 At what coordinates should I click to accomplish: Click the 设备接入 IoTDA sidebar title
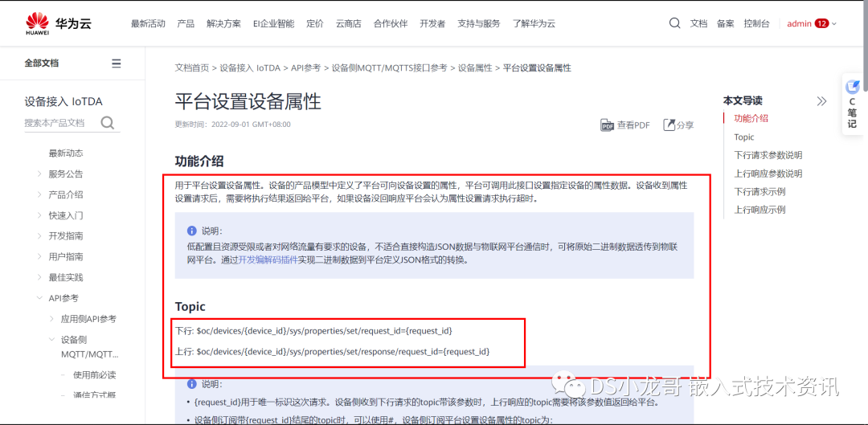coord(63,101)
